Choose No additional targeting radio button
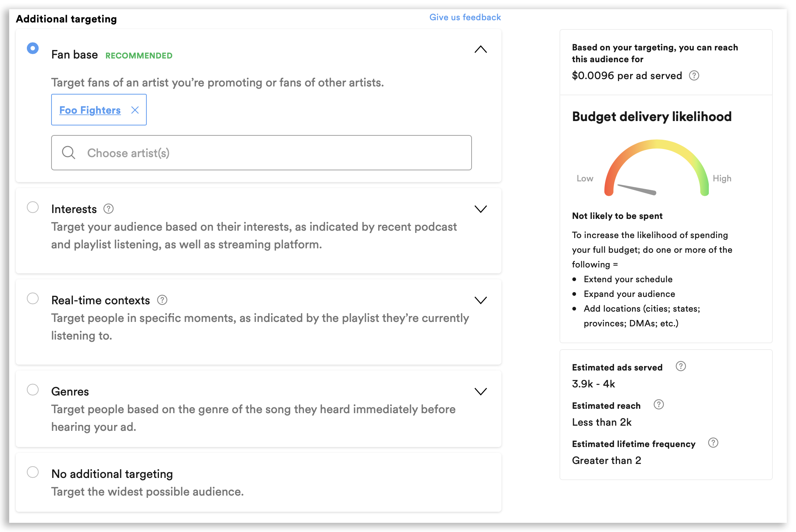The width and height of the screenshot is (796, 532). point(33,472)
